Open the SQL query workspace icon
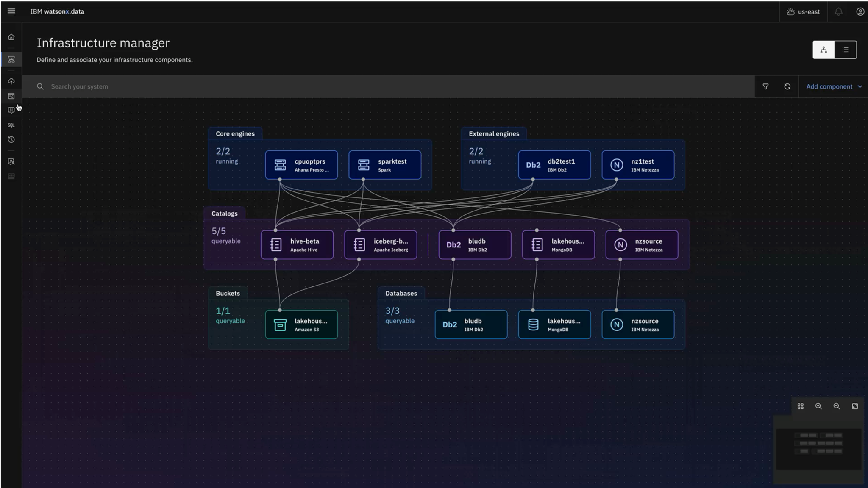The width and height of the screenshot is (868, 488). (x=11, y=125)
